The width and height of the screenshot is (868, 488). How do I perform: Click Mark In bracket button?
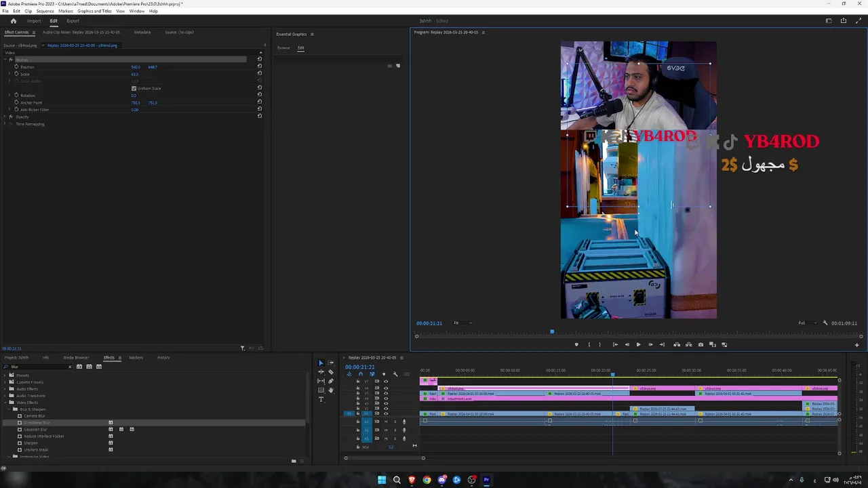point(589,344)
